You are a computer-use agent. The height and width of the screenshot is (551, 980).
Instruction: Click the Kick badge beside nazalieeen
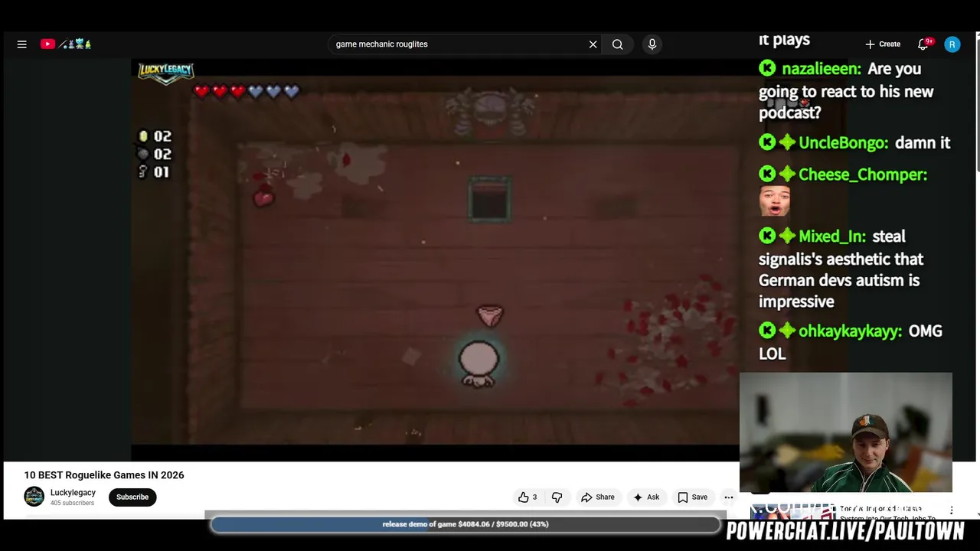click(x=767, y=69)
